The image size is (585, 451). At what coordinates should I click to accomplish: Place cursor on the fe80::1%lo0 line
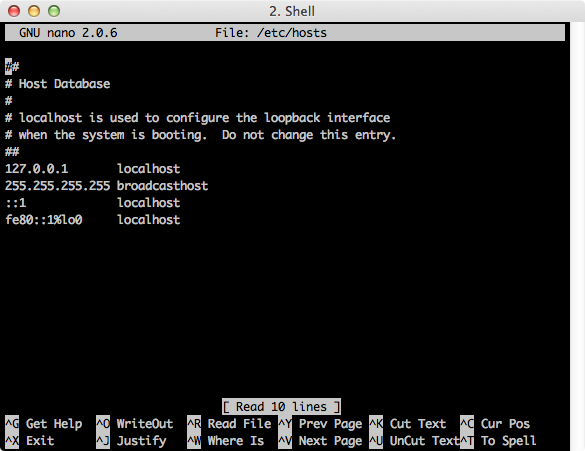(93, 219)
